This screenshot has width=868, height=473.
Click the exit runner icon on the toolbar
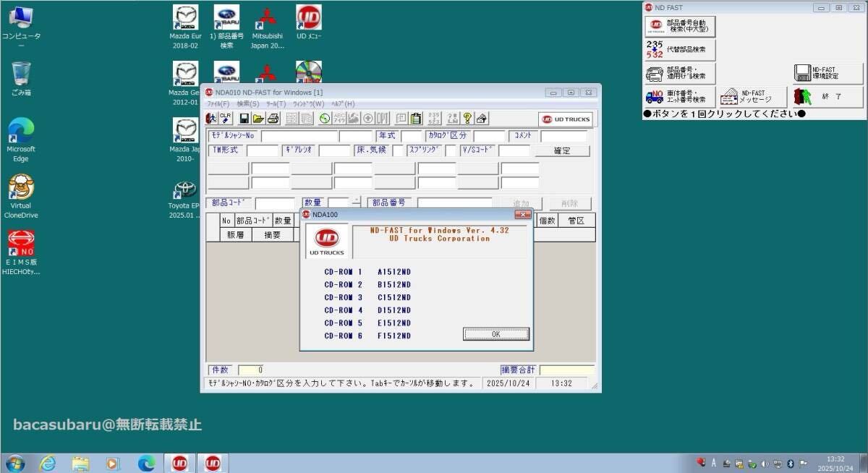213,119
